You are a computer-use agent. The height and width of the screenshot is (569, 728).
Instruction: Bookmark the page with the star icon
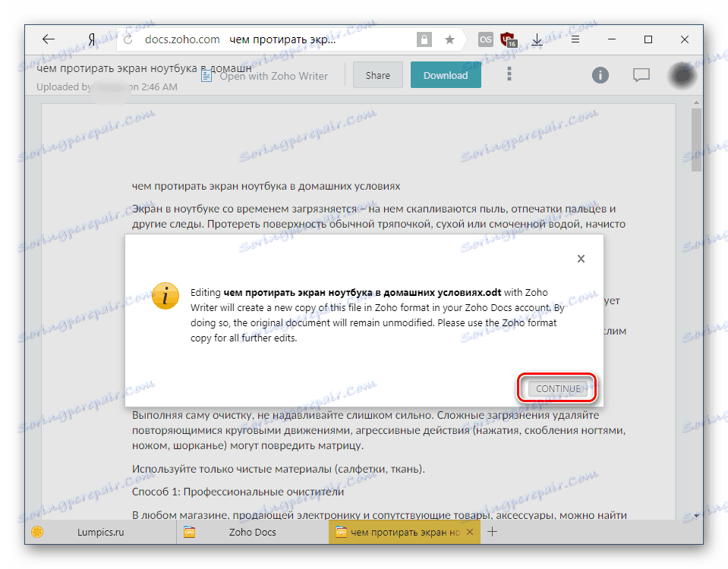tap(449, 40)
